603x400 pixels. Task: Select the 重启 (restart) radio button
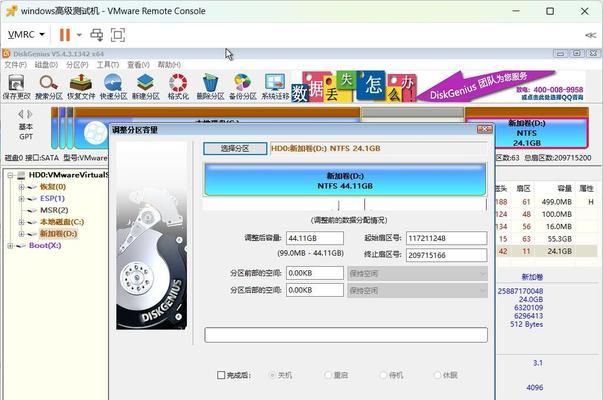coord(328,375)
